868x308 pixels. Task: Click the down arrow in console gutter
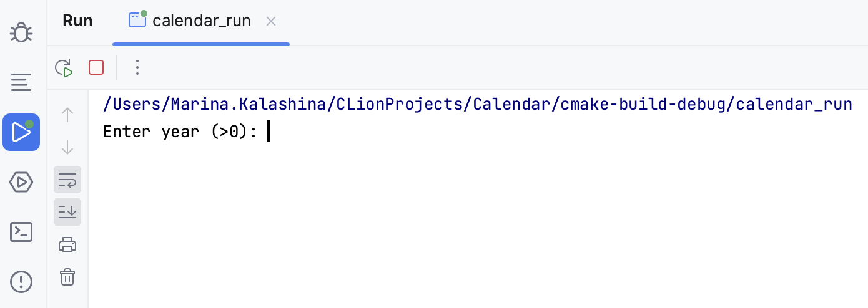[67, 148]
